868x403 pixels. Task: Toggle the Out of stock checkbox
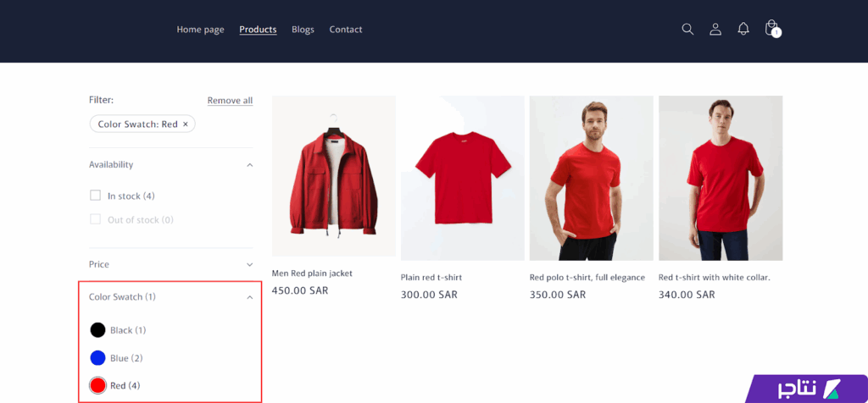96,219
